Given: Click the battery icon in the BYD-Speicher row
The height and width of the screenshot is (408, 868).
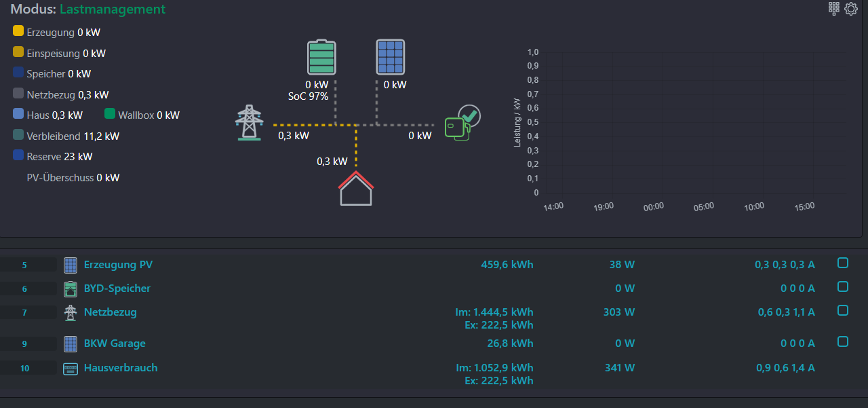Looking at the screenshot, I should tap(71, 289).
